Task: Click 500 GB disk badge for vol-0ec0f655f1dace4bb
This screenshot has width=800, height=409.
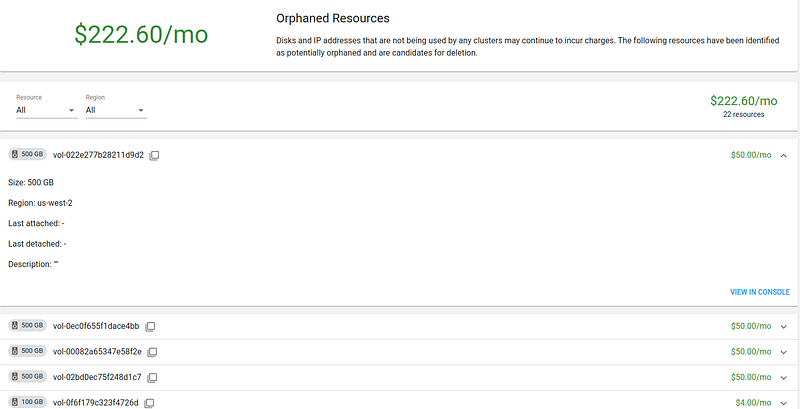Action: [28, 326]
